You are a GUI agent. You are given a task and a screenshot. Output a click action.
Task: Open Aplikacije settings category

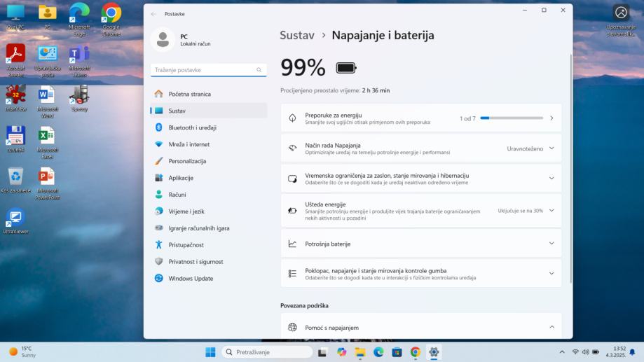click(x=209, y=178)
